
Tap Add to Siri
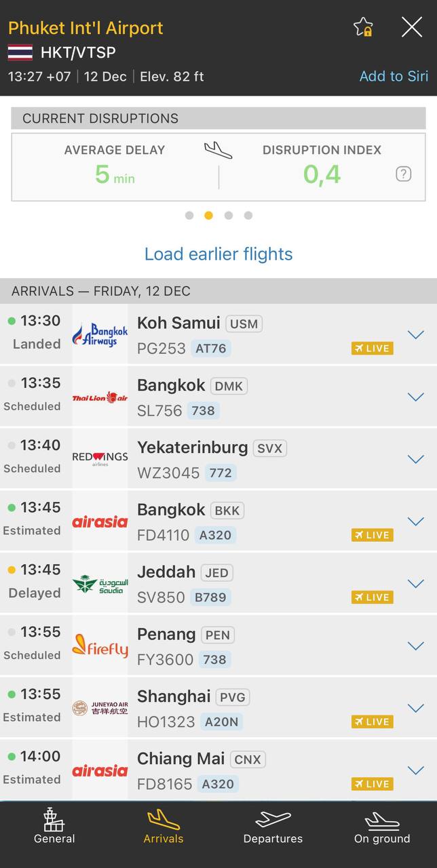point(394,76)
